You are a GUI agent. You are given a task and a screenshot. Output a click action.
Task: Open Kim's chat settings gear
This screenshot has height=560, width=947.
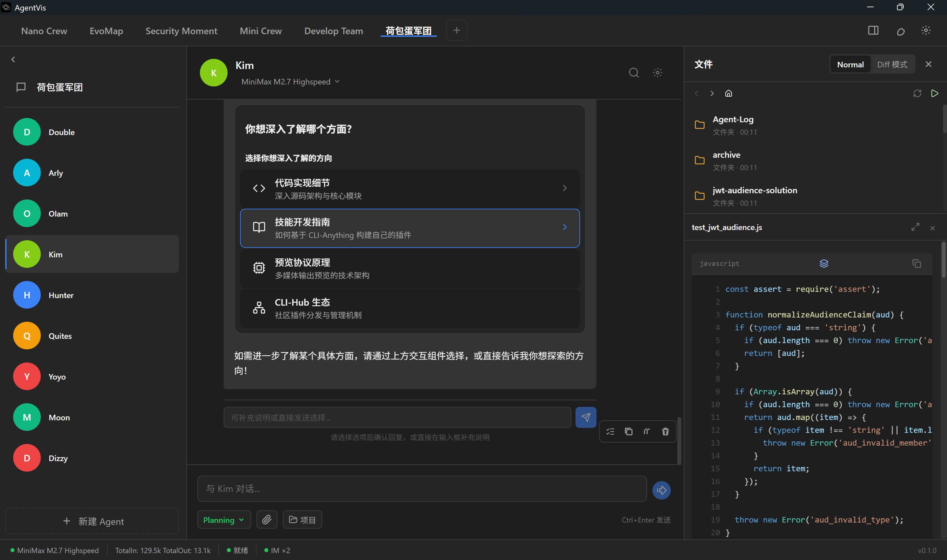point(658,72)
